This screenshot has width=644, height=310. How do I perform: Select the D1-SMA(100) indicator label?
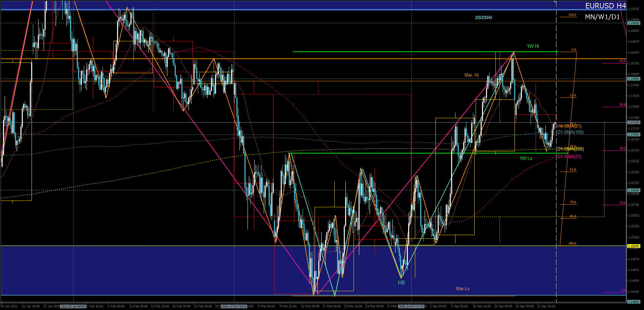(571, 132)
